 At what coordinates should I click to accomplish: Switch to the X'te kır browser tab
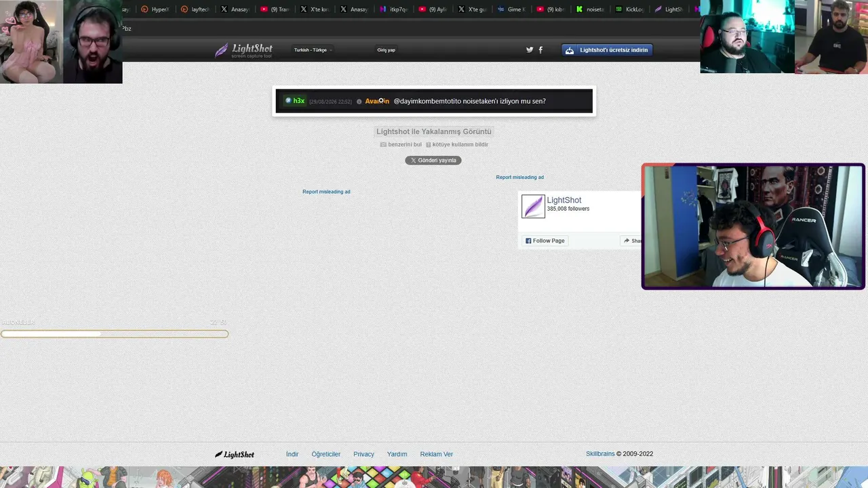click(x=314, y=9)
